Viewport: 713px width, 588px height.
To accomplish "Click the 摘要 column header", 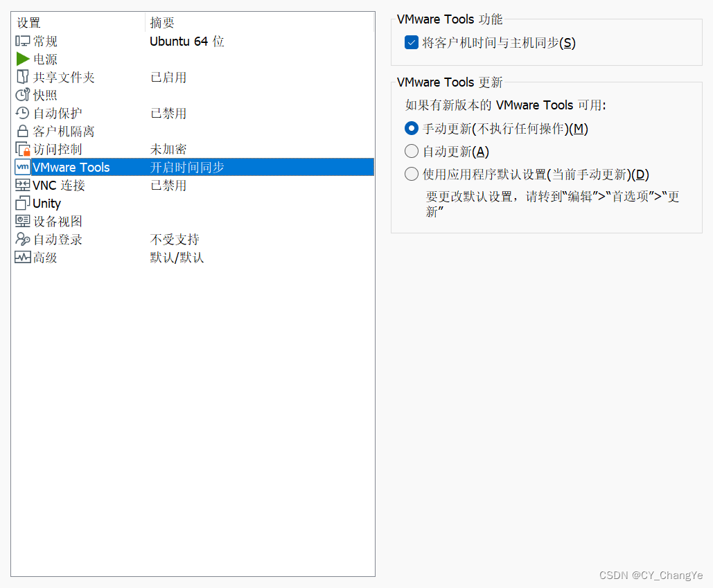I will [162, 23].
